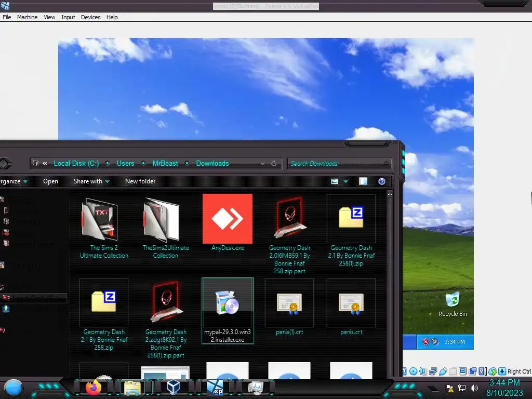Open the VirtualBox Input menu
Viewport: 532px width, 399px height.
[68, 17]
